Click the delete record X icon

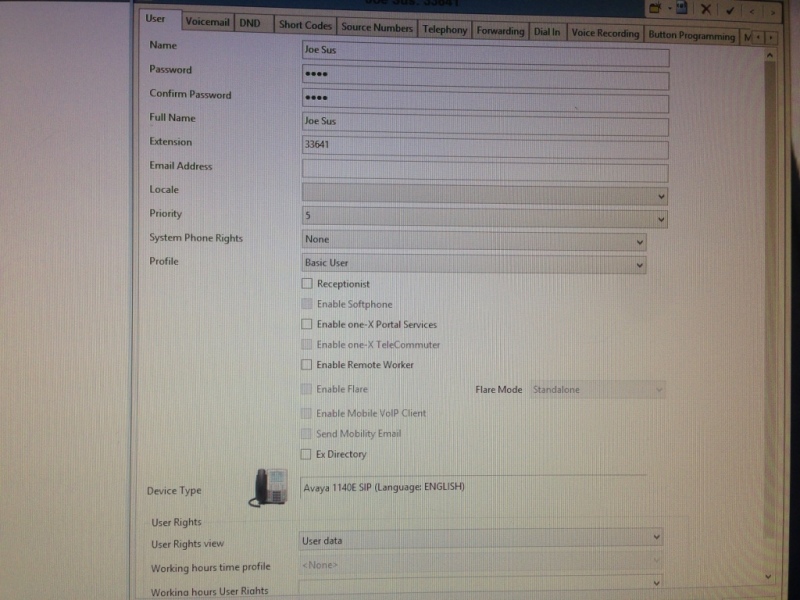click(x=706, y=9)
